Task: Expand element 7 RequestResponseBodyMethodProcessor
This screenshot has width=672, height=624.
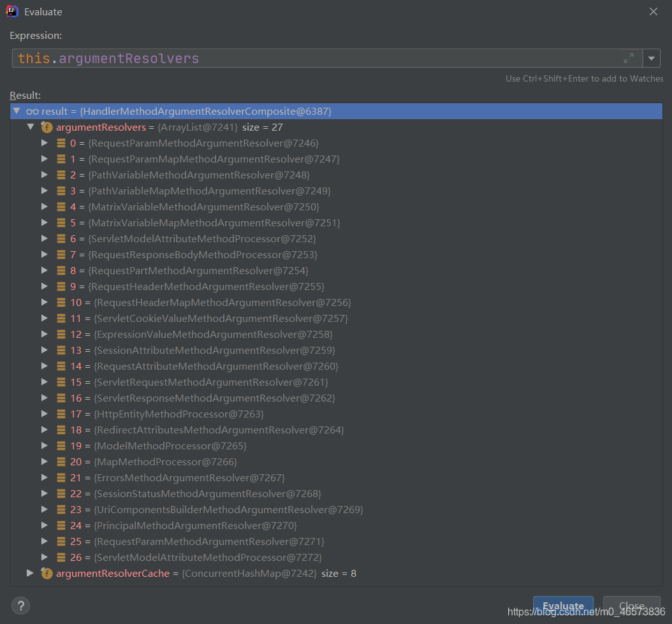Action: [44, 254]
